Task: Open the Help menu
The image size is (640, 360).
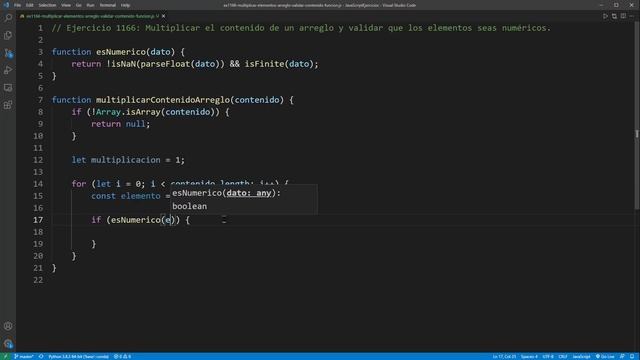Action: pyautogui.click(x=125, y=5)
